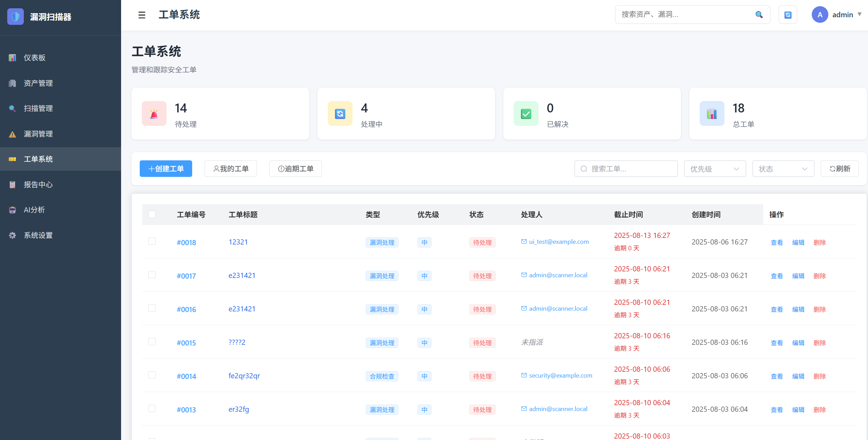Open ticket number #0014 link

tap(186, 376)
